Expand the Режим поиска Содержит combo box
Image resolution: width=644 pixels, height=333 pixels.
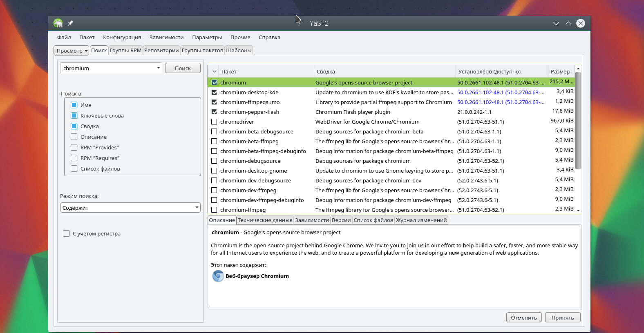tap(130, 208)
